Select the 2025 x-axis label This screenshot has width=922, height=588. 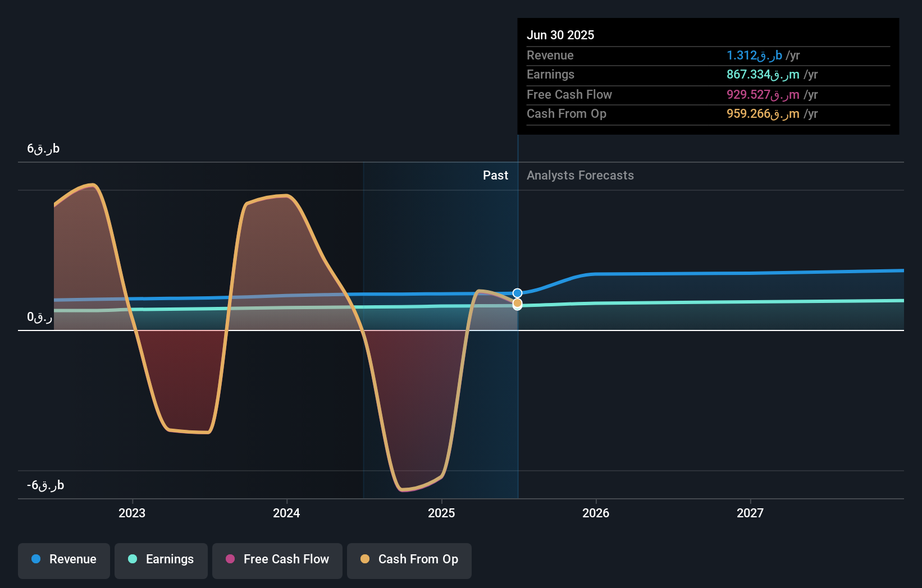click(x=441, y=513)
